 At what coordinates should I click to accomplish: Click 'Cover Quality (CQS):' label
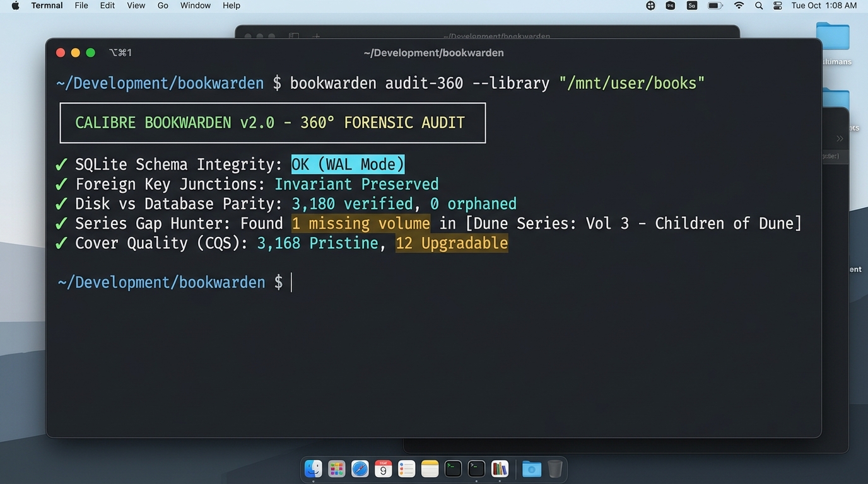click(161, 243)
